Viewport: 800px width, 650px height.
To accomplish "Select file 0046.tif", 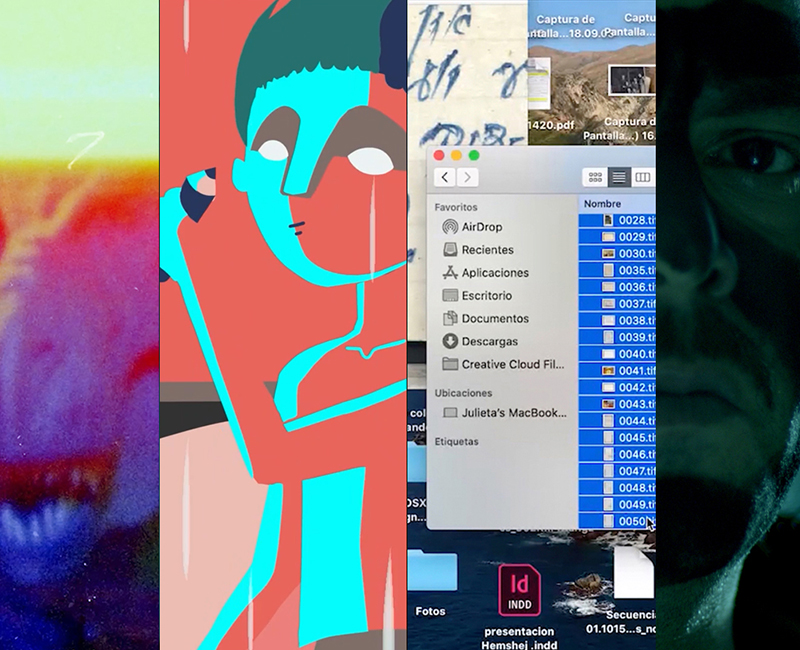I will point(617,454).
